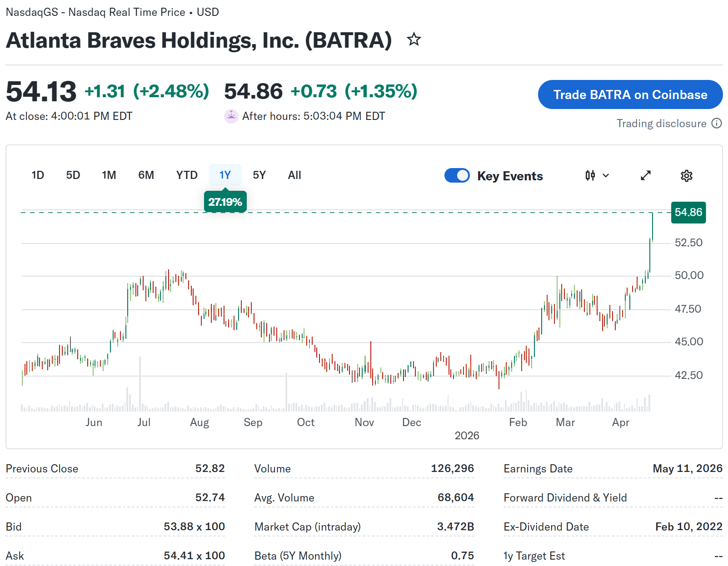Click the Bid value 53.88 x 100

(x=194, y=526)
